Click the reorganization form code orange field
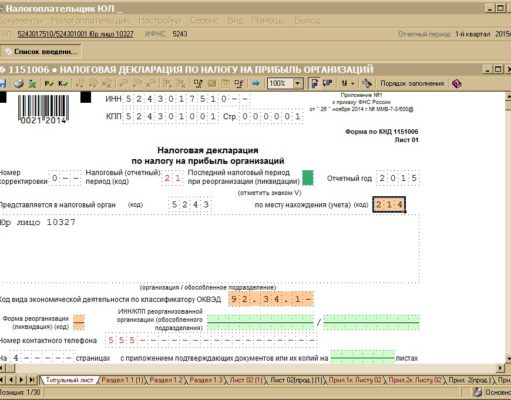This screenshot has width=511, height=400. click(79, 322)
